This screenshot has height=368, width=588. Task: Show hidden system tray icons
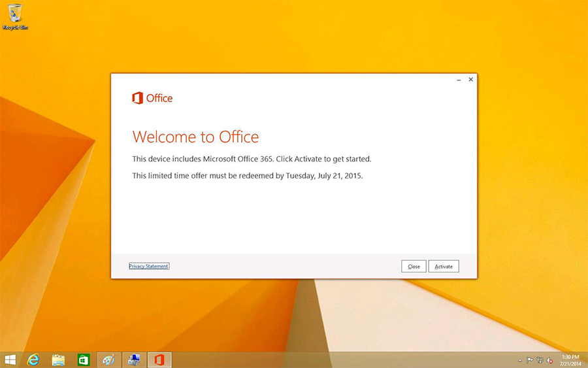point(520,361)
